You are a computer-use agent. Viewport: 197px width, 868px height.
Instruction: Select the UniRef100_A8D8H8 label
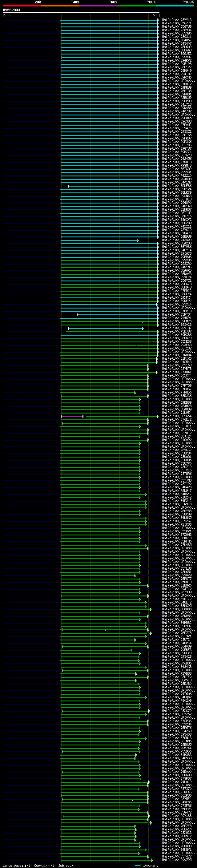tap(176, 847)
